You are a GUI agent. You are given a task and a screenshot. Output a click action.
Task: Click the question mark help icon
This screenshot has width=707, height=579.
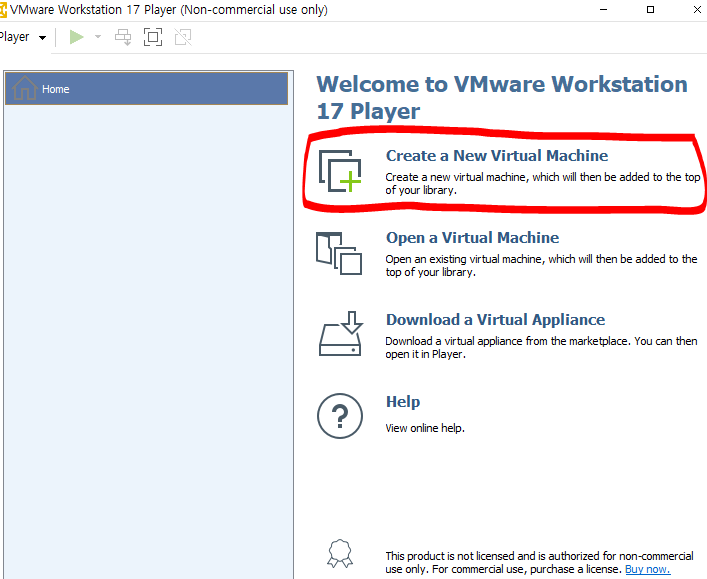coord(340,416)
